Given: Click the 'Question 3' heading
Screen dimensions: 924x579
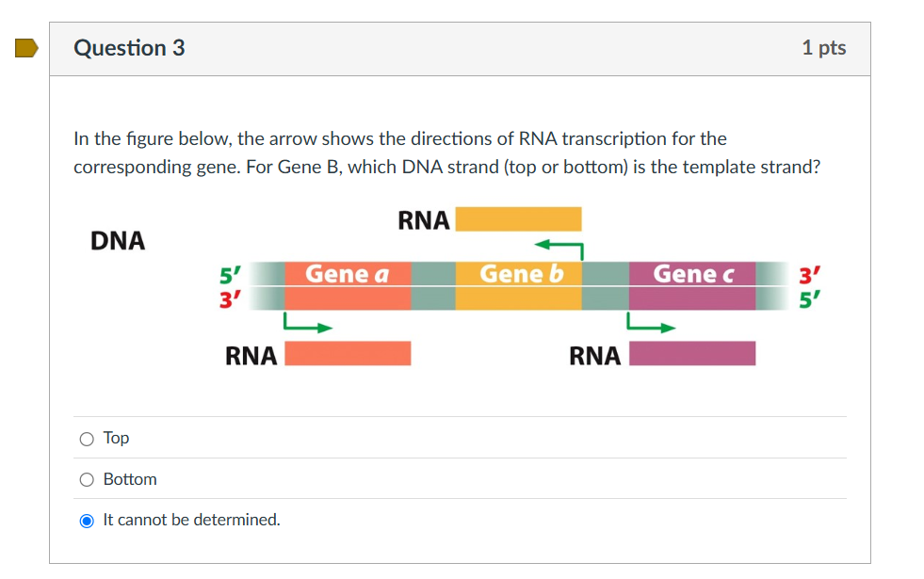Looking at the screenshot, I should 129,48.
